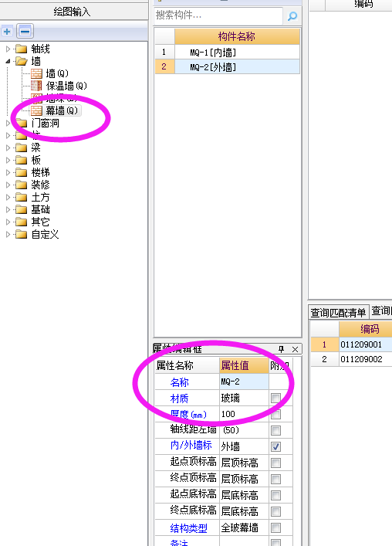Click the 保温墙 (Q) icon
This screenshot has width=392, height=546.
(36, 86)
